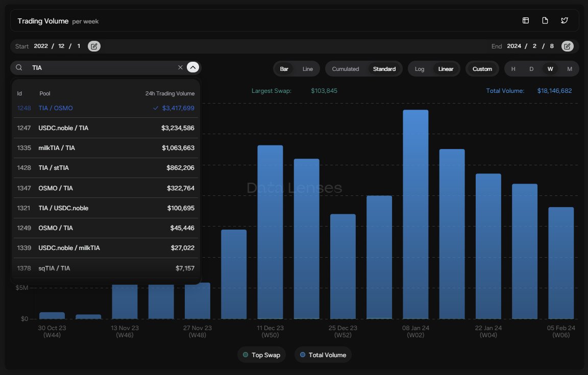Set scale to Log
The image size is (588, 375).
(420, 69)
